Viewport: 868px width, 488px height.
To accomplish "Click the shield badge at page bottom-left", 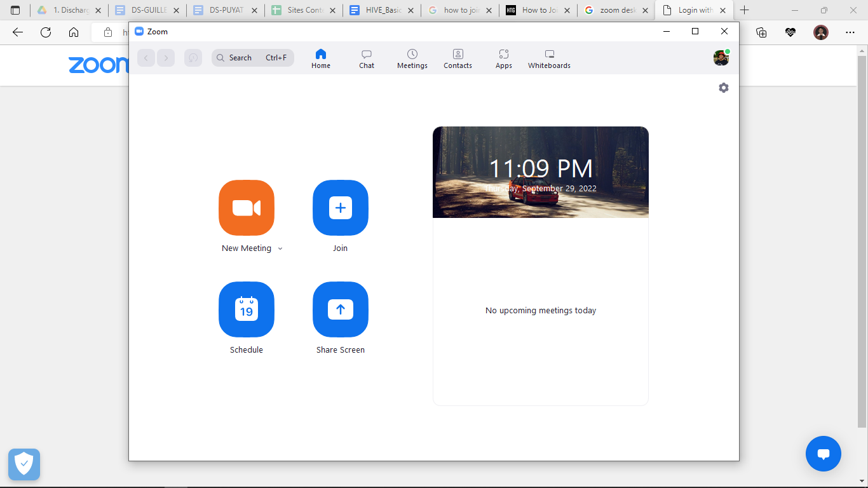I will [24, 464].
